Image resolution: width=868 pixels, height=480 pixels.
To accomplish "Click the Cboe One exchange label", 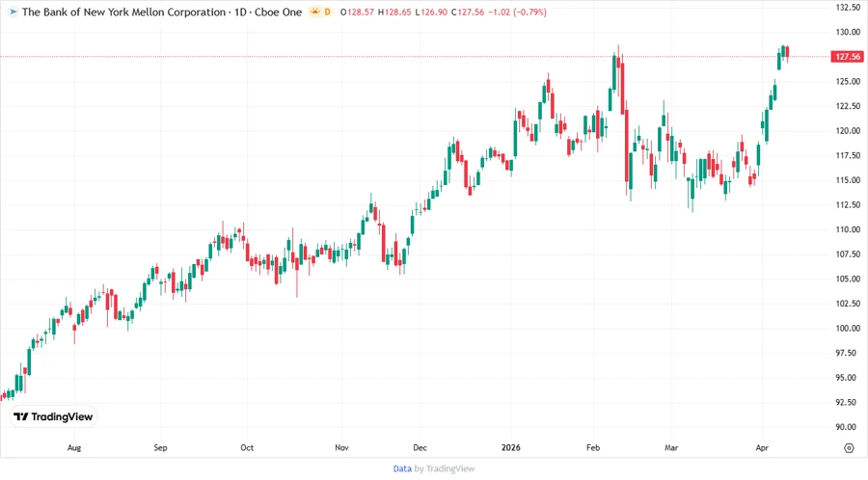I will pyautogui.click(x=279, y=12).
